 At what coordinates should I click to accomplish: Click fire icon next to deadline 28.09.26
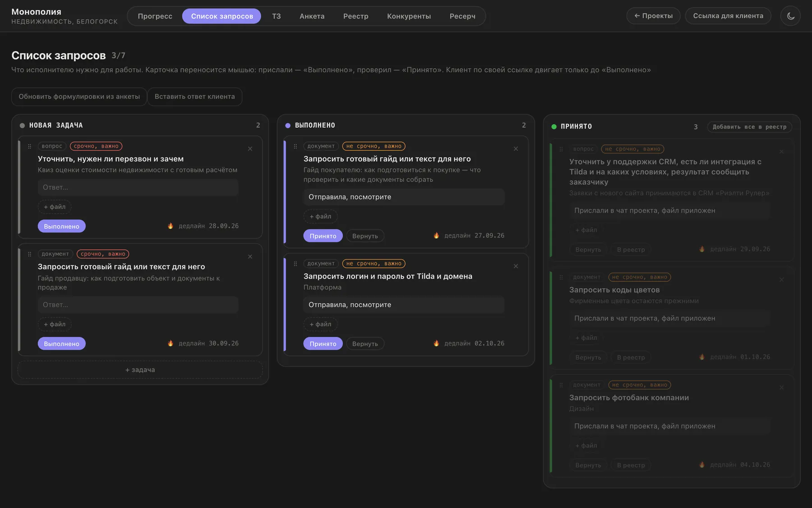(x=171, y=226)
